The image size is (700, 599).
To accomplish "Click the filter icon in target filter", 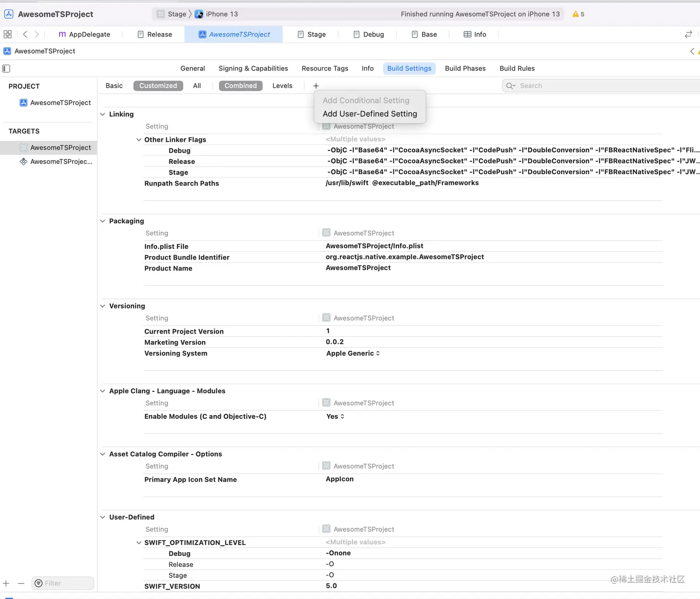I will (x=38, y=583).
